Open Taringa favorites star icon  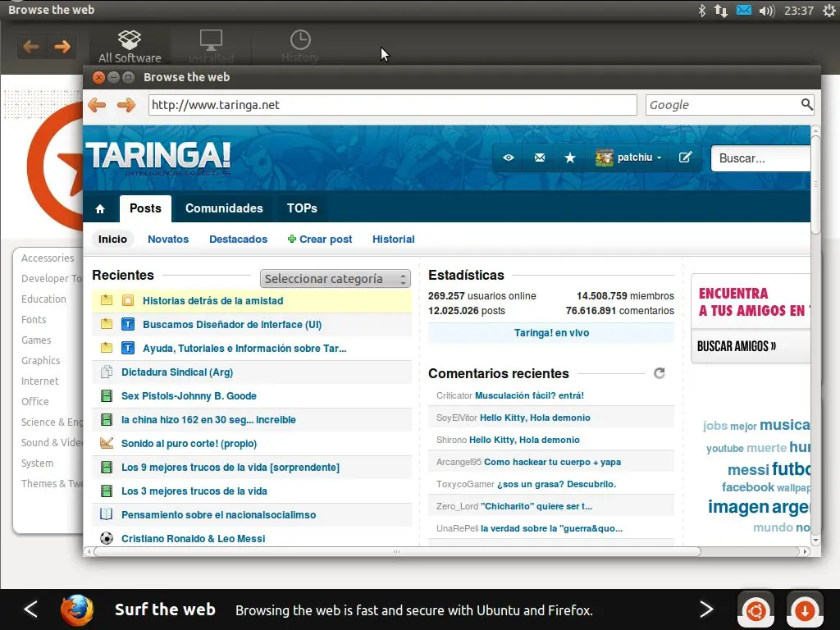[x=570, y=157]
